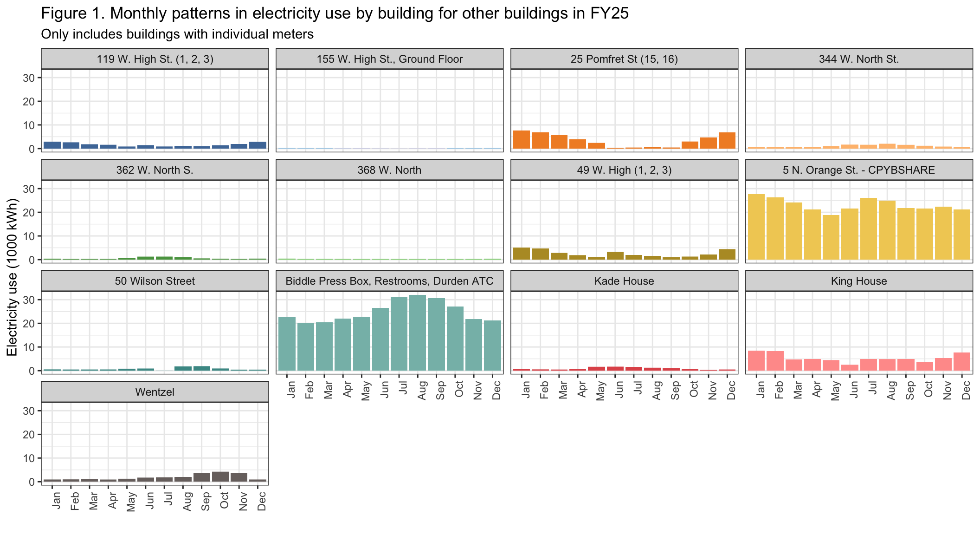This screenshot has height=535, width=980.
Task: Click the 368 W. North panel header
Action: (x=389, y=170)
